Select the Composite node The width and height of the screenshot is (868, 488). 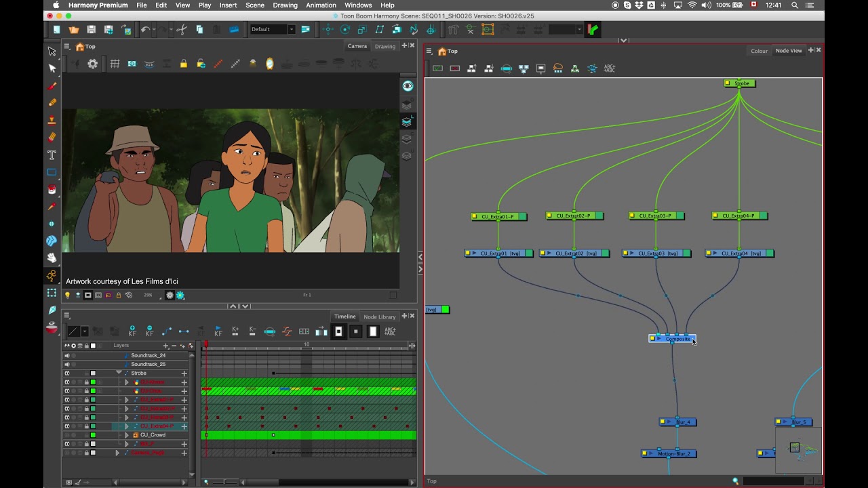tap(673, 339)
